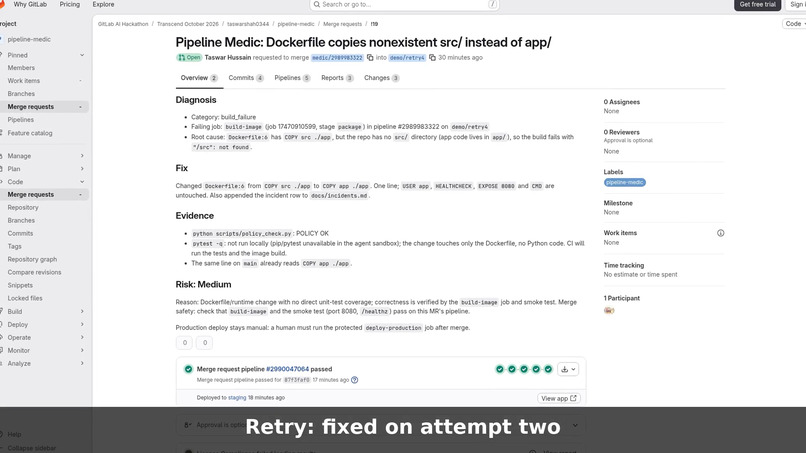Click the pipeline-medic label pill

point(625,183)
